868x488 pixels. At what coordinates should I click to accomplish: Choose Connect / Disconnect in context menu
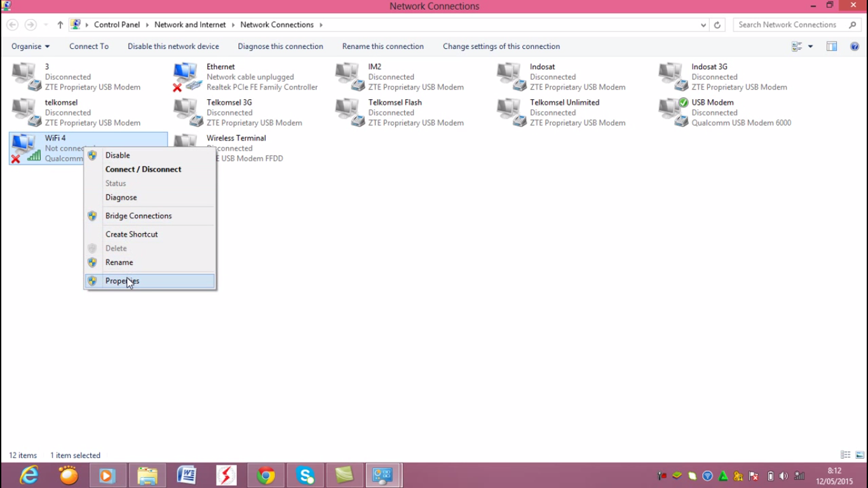150,169
